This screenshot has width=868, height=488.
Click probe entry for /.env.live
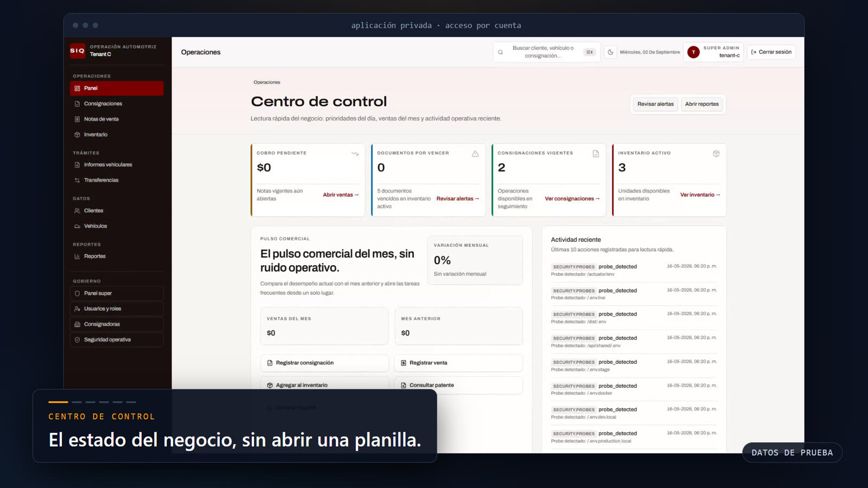click(634, 294)
